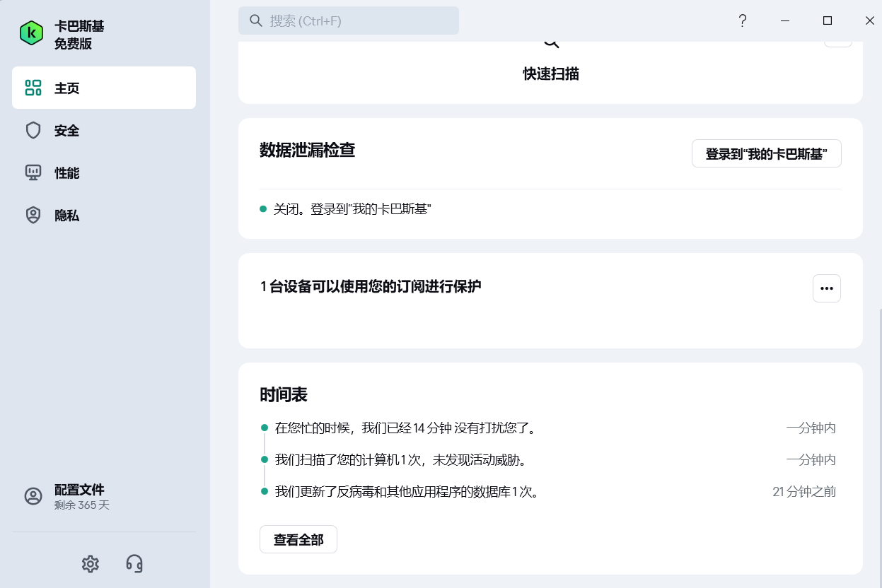Click the home grid icon beside 主页
882x588 pixels.
[33, 88]
